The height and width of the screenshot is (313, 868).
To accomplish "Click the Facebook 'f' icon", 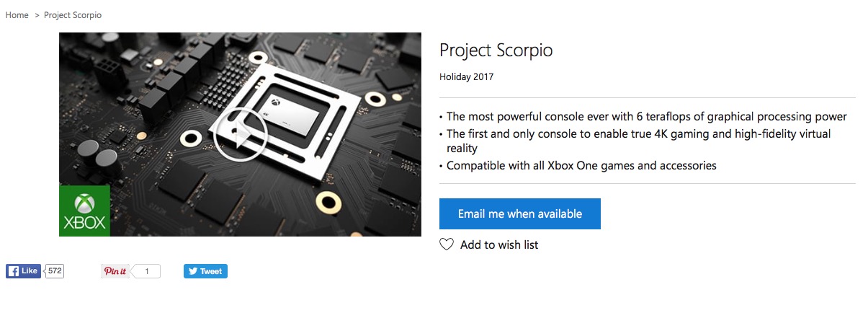I will [x=13, y=271].
